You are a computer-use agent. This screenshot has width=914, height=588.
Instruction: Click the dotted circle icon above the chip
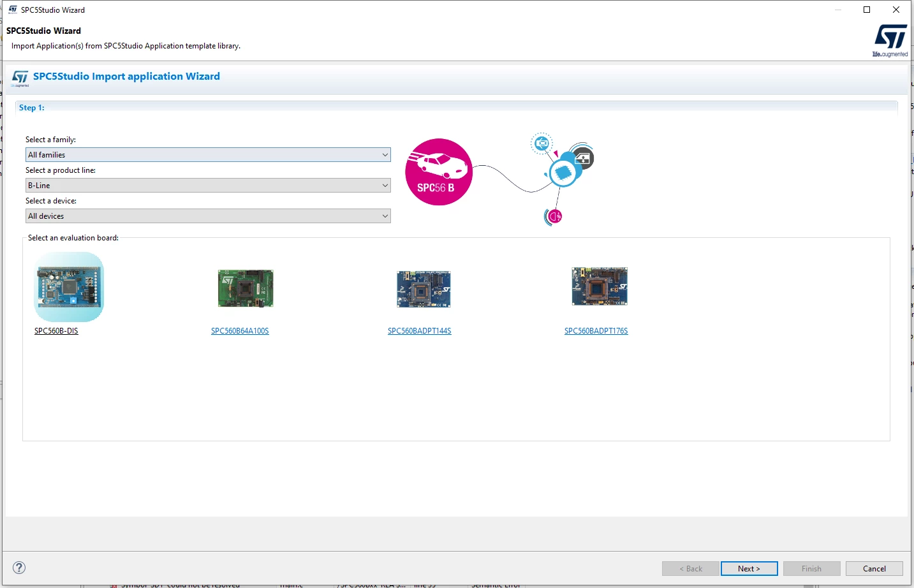tap(542, 143)
